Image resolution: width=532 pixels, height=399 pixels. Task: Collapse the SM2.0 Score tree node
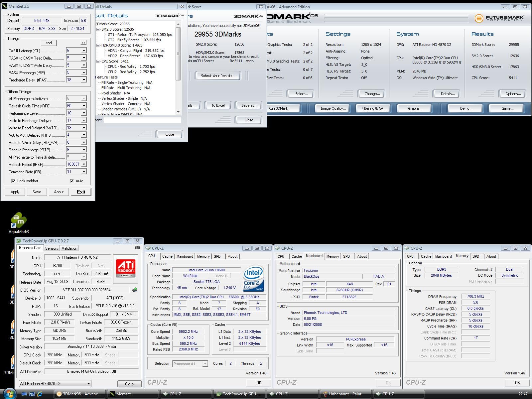click(x=98, y=29)
